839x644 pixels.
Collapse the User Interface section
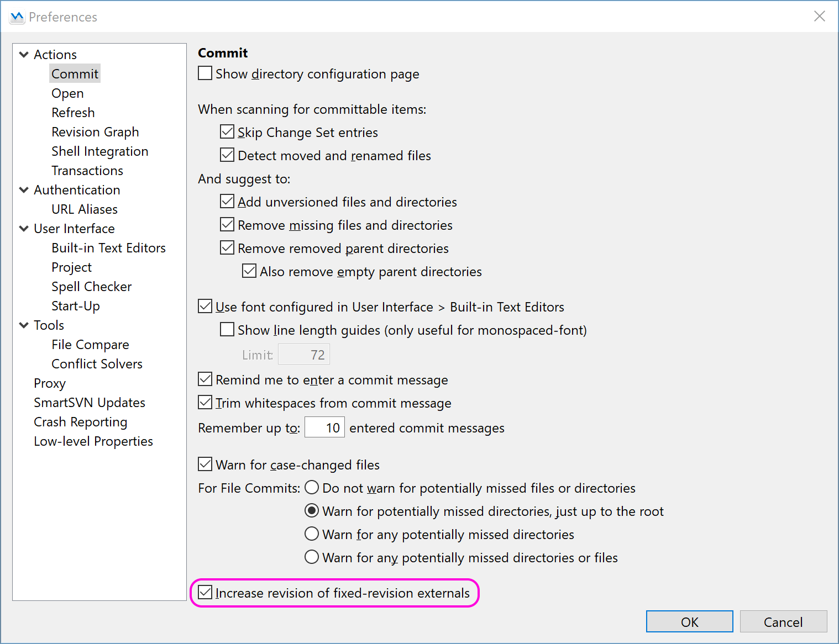[x=24, y=228]
